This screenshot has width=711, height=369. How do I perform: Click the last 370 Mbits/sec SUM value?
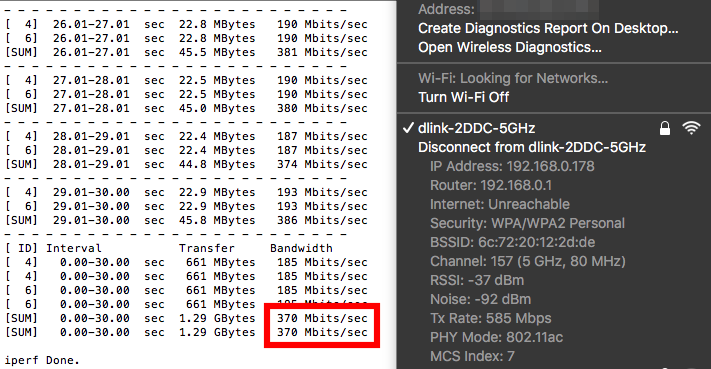click(322, 332)
